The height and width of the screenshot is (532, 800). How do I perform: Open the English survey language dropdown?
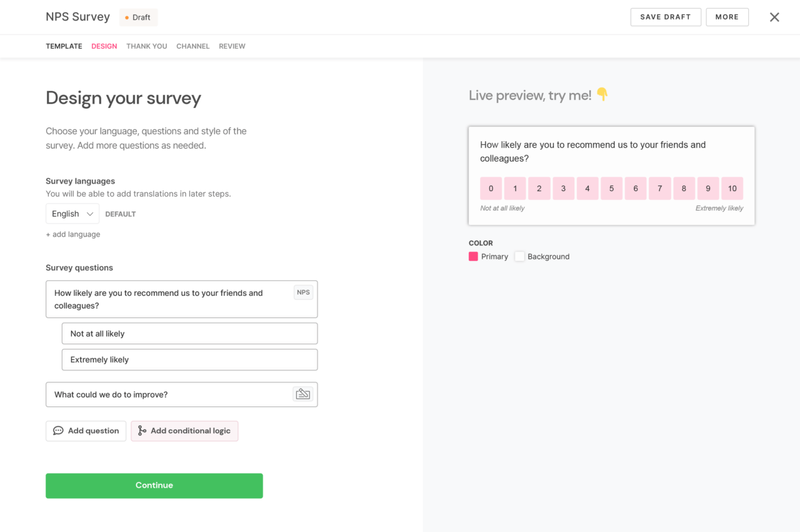coord(72,213)
